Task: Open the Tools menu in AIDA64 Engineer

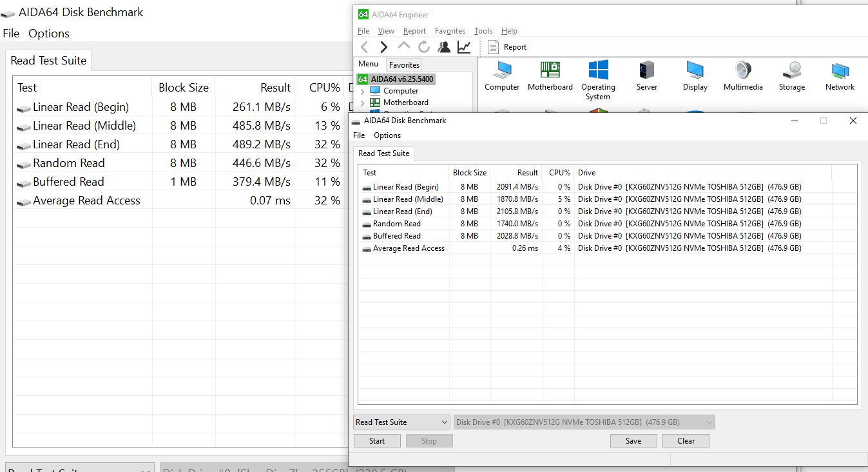Action: coord(483,31)
